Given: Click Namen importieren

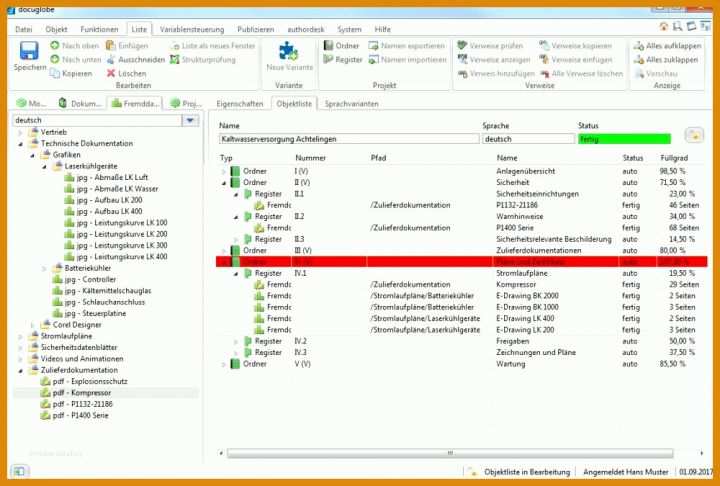Looking at the screenshot, I should [407, 59].
